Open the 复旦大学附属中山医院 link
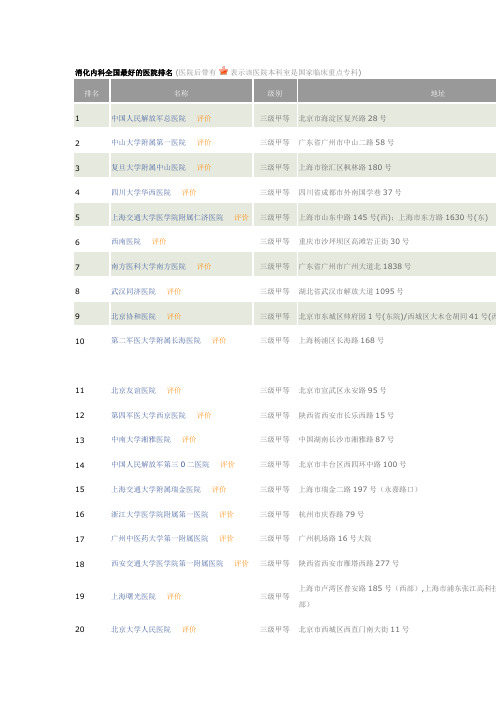 149,167
